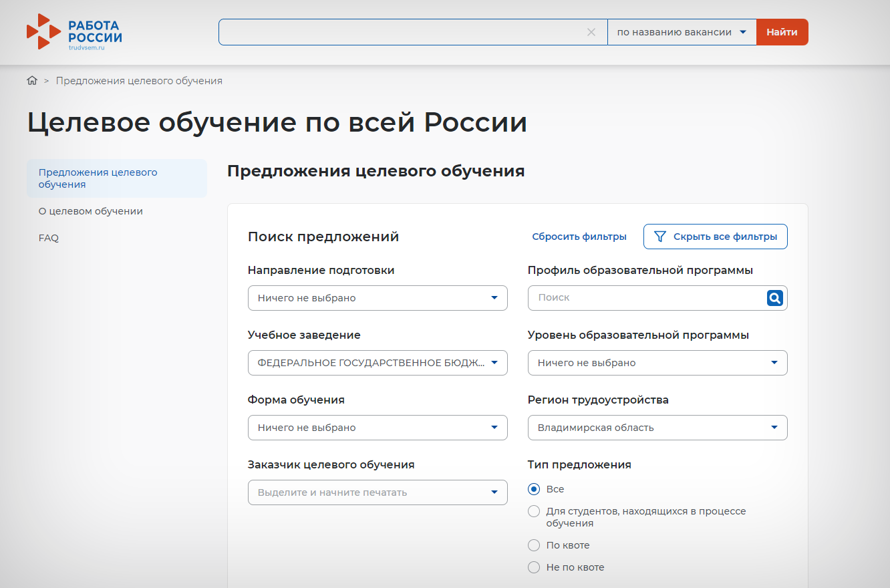Open 'О целевом обучении' sidebar item
890x588 pixels.
(x=91, y=211)
